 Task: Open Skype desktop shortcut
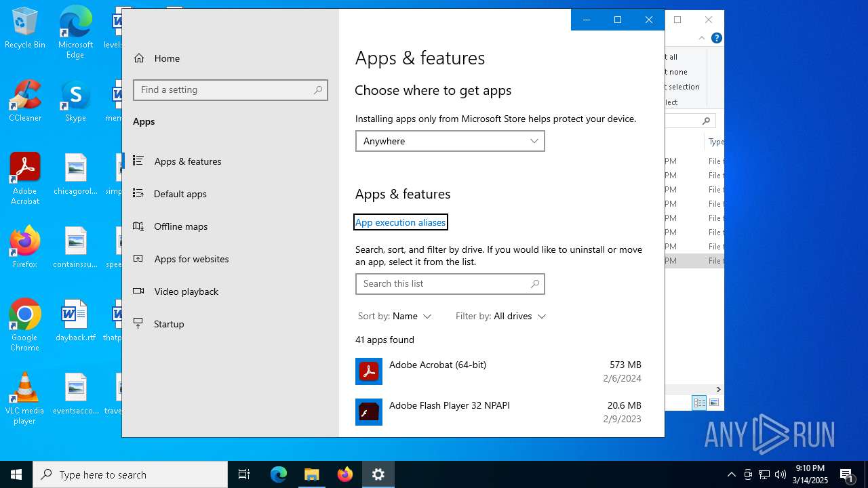[75, 101]
